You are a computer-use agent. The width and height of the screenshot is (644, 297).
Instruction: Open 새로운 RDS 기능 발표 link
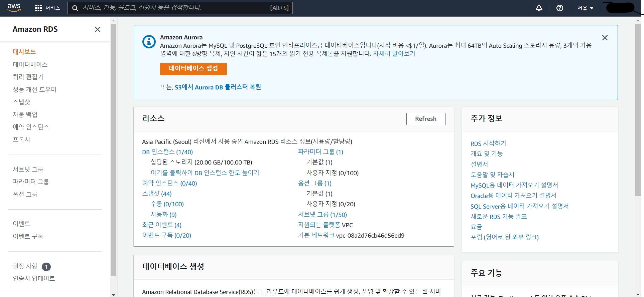(499, 217)
